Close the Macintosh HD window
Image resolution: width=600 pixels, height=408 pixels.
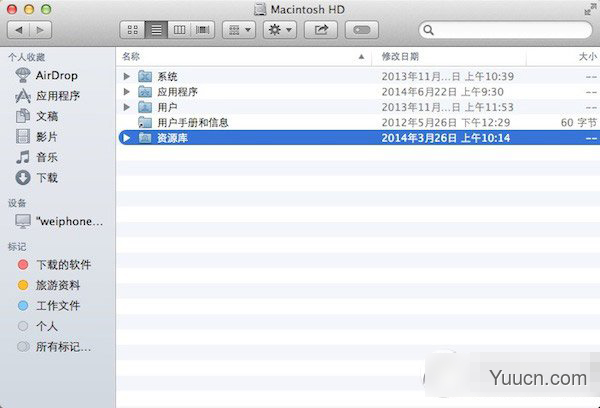pyautogui.click(x=12, y=9)
